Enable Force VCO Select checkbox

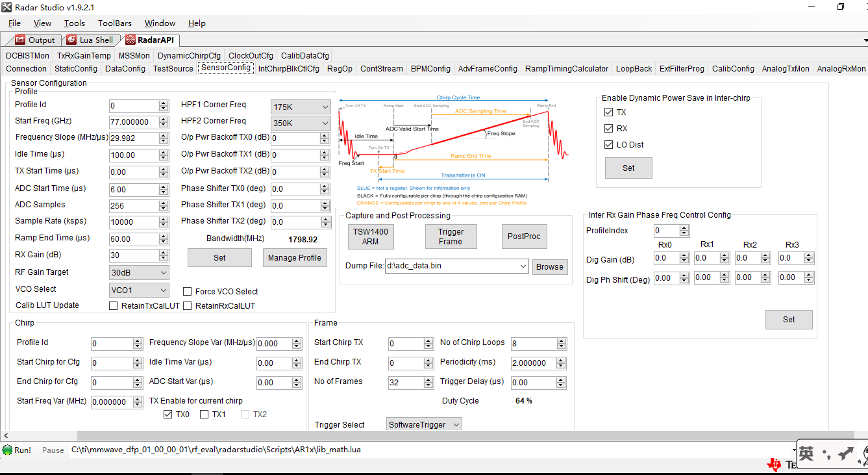click(x=187, y=292)
